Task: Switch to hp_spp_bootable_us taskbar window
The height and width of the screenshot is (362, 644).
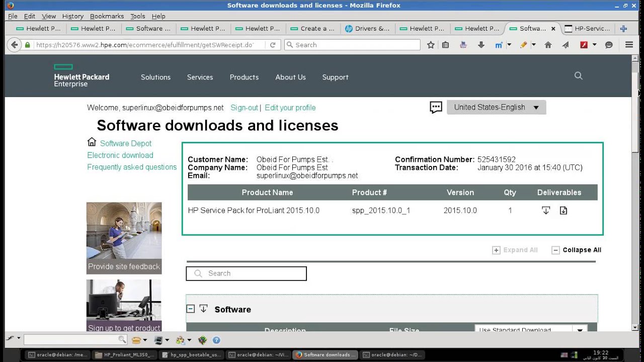Action: pos(192,354)
